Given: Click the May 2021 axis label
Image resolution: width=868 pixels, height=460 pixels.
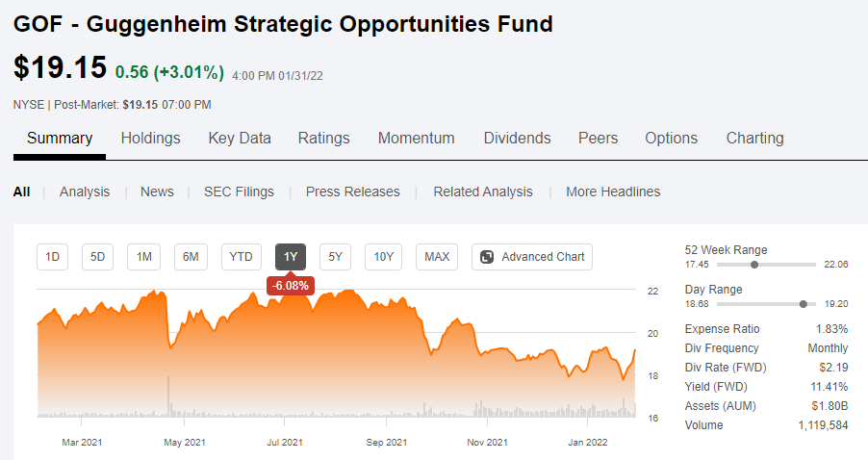Looking at the screenshot, I should tap(185, 443).
